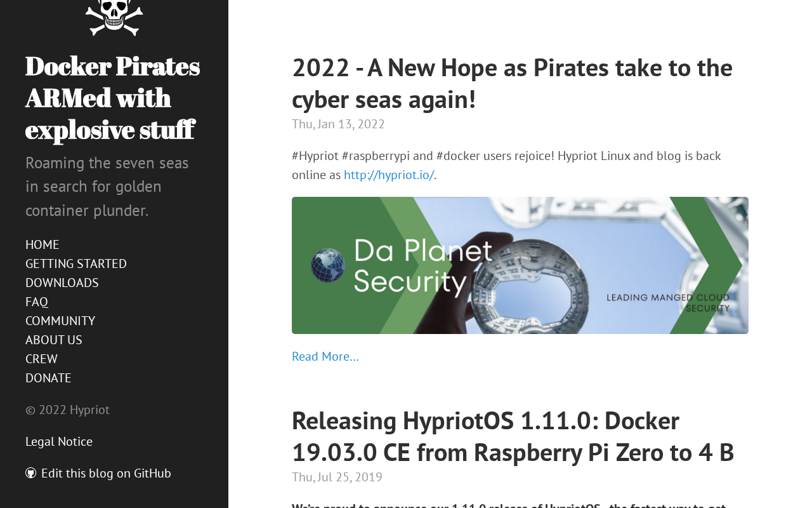
Task: Click the date Thu, Jan 13, 2022
Action: [338, 124]
